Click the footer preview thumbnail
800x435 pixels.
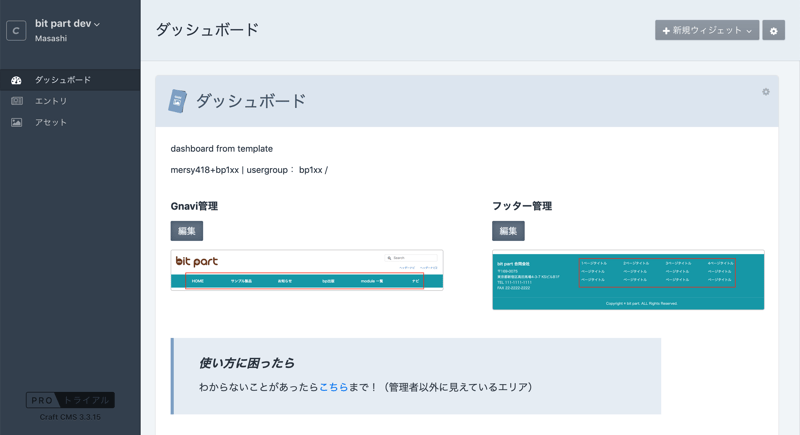tap(628, 280)
